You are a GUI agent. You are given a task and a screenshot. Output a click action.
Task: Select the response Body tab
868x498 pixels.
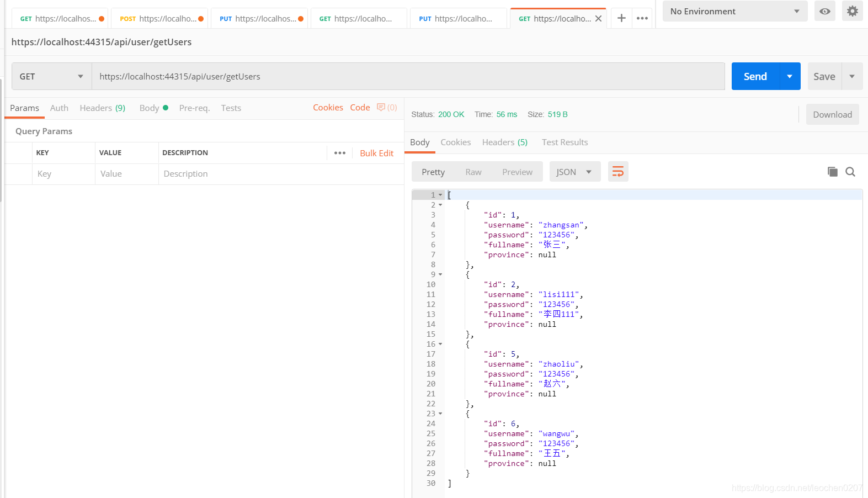419,142
